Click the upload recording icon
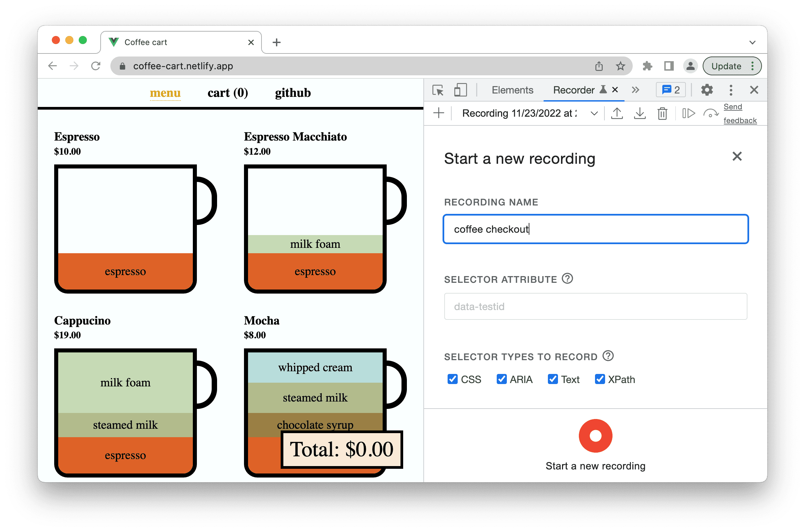 click(617, 114)
